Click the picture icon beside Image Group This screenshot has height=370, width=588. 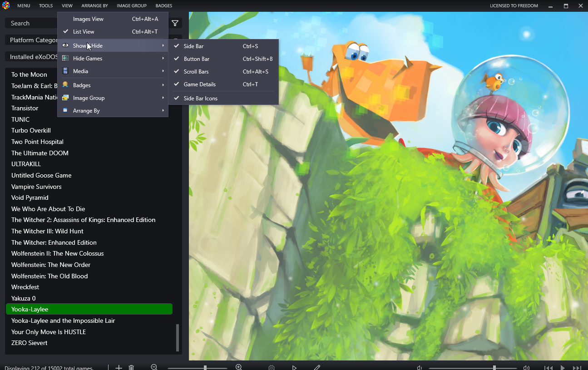65,98
